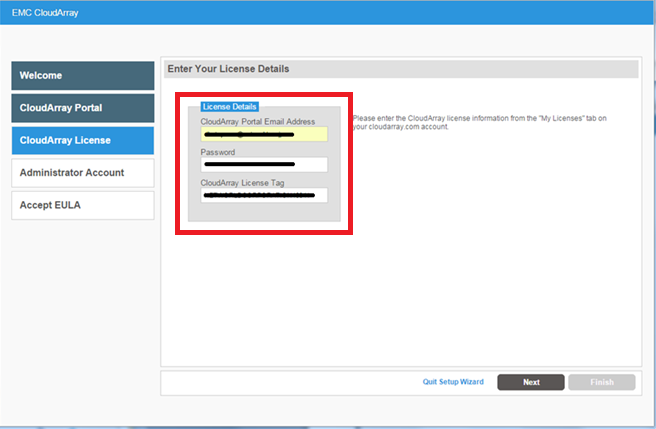This screenshot has height=429, width=656.
Task: Click the 'Please enter the CloudArray license information' text
Action: (479, 123)
